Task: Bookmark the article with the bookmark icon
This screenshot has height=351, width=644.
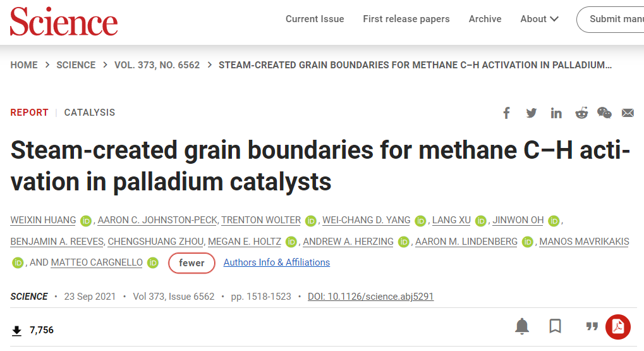Action: [556, 326]
